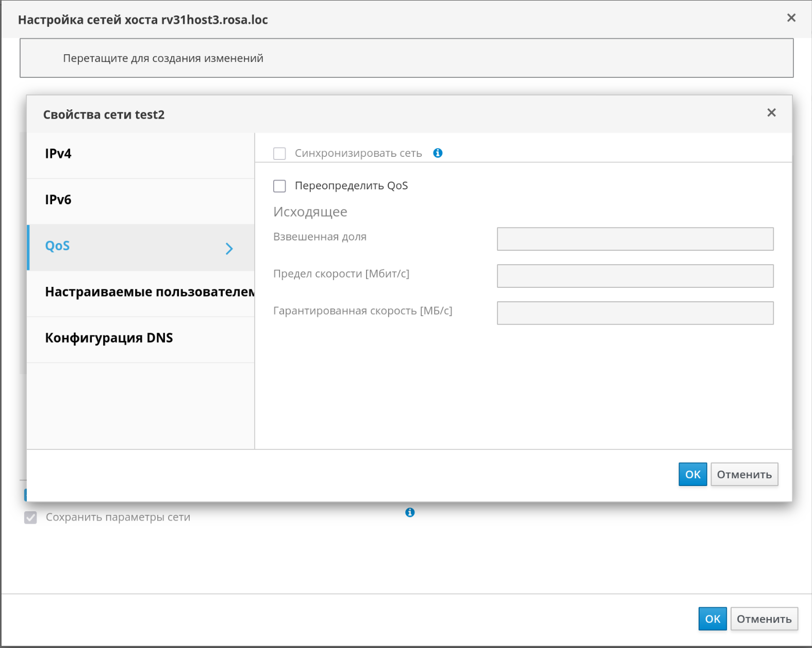812x648 pixels.
Task: Close the Свойства сети test2 dialog
Action: pyautogui.click(x=771, y=113)
